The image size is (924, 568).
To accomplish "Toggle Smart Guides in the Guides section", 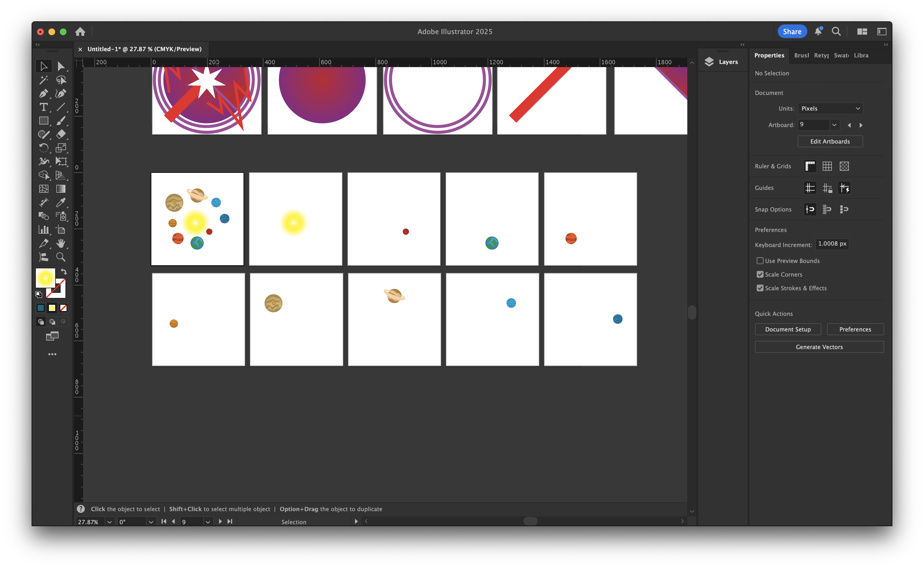I will tap(844, 188).
